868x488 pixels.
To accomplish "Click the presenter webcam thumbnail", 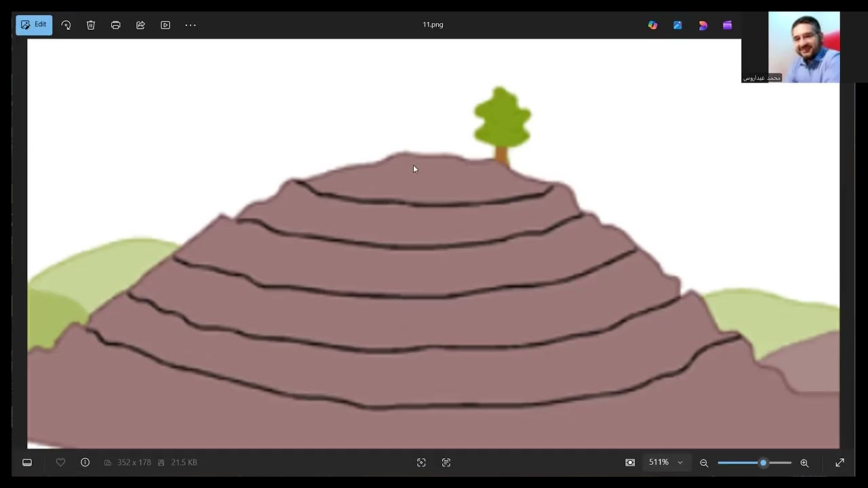I will coord(804,47).
